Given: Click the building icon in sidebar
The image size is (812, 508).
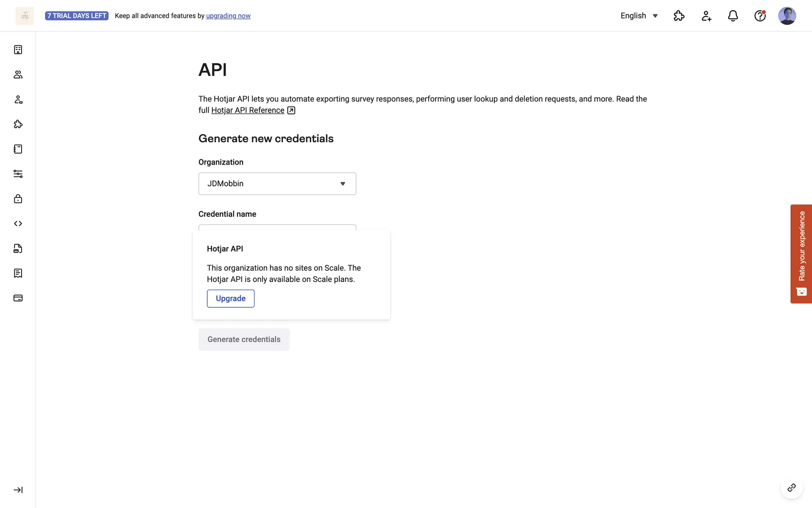Looking at the screenshot, I should coord(18,50).
